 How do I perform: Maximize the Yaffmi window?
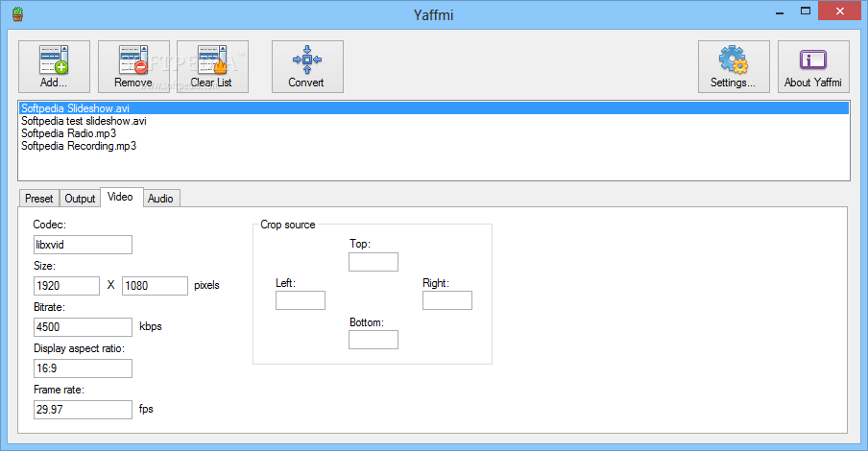coord(806,12)
